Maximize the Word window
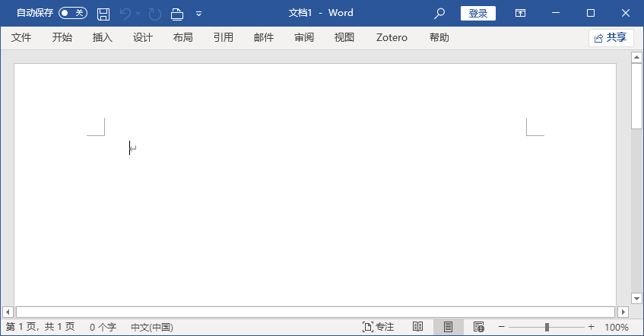The height and width of the screenshot is (336, 644). coord(591,13)
